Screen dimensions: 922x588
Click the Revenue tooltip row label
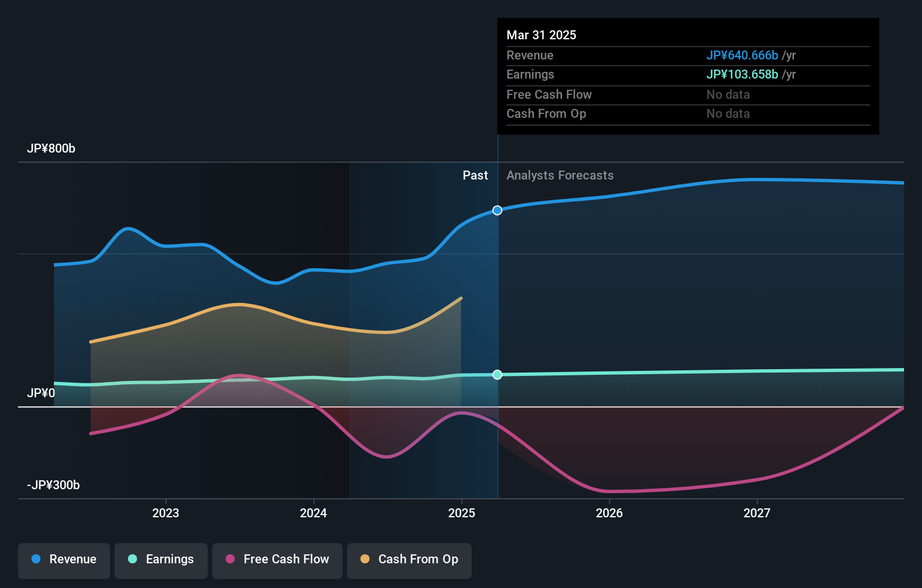click(x=530, y=55)
